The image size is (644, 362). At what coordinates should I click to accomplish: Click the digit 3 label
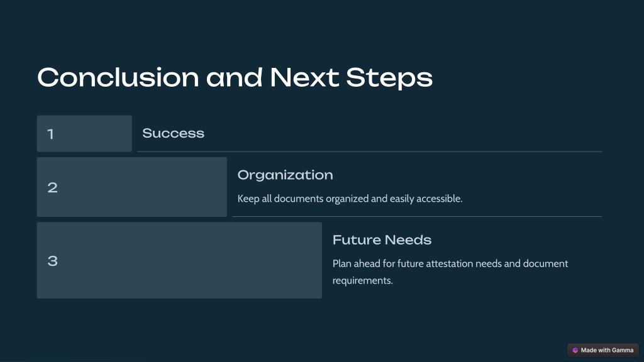tap(53, 261)
